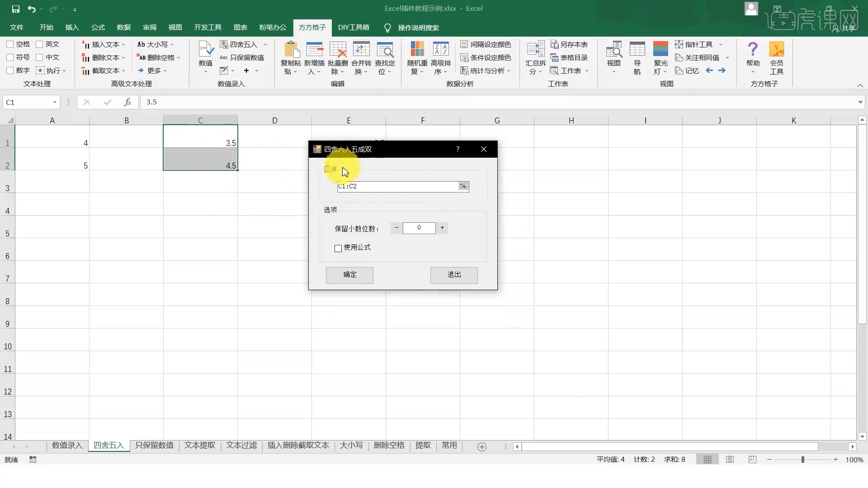
Task: Expand the 统计与分析 dropdown
Action: point(509,71)
